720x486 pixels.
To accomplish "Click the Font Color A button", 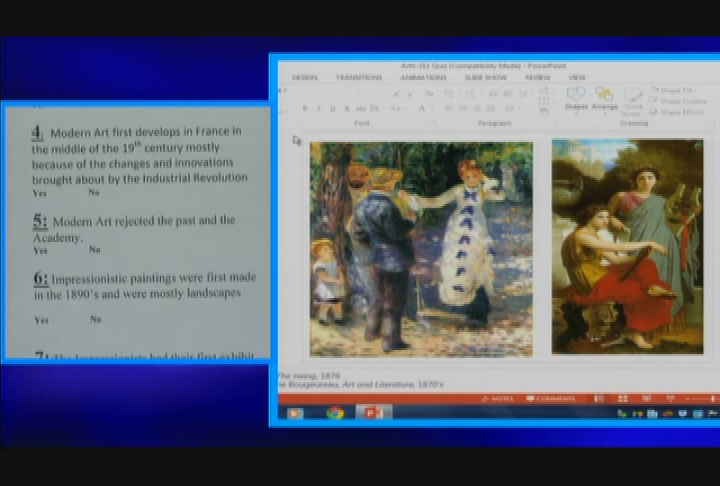I will point(422,108).
